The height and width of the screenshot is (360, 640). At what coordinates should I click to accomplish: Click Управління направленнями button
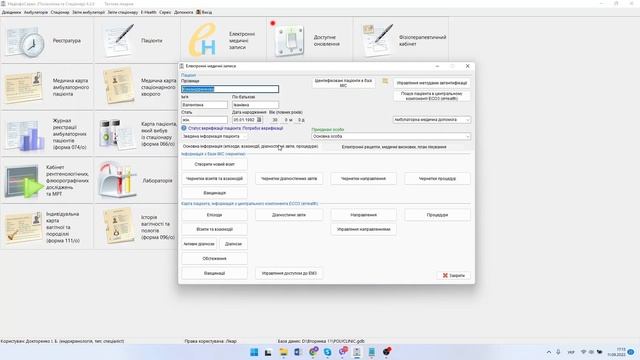tap(363, 229)
